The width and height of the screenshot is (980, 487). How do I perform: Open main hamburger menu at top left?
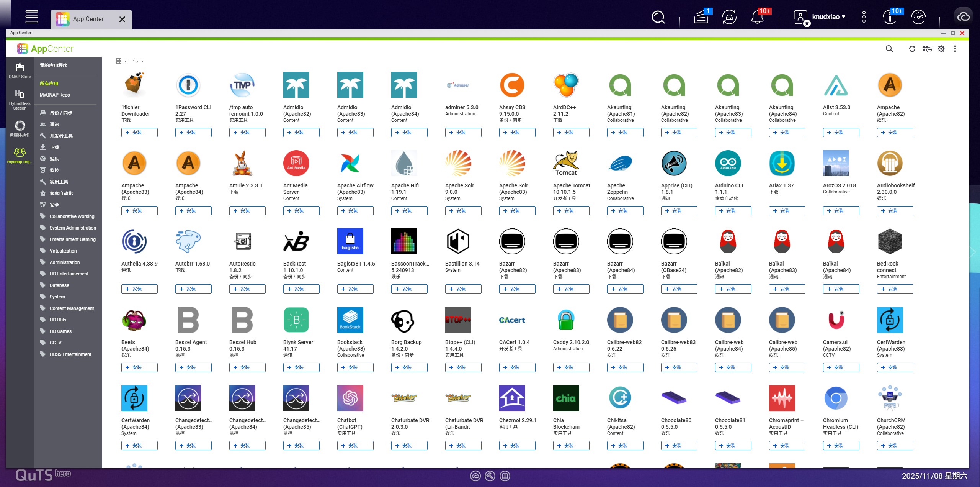pos(31,17)
